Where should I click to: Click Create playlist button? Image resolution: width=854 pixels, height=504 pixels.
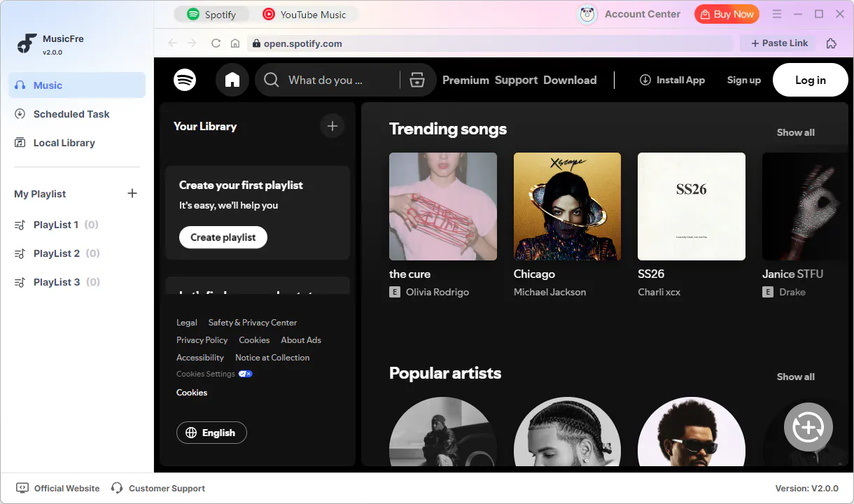pyautogui.click(x=223, y=237)
